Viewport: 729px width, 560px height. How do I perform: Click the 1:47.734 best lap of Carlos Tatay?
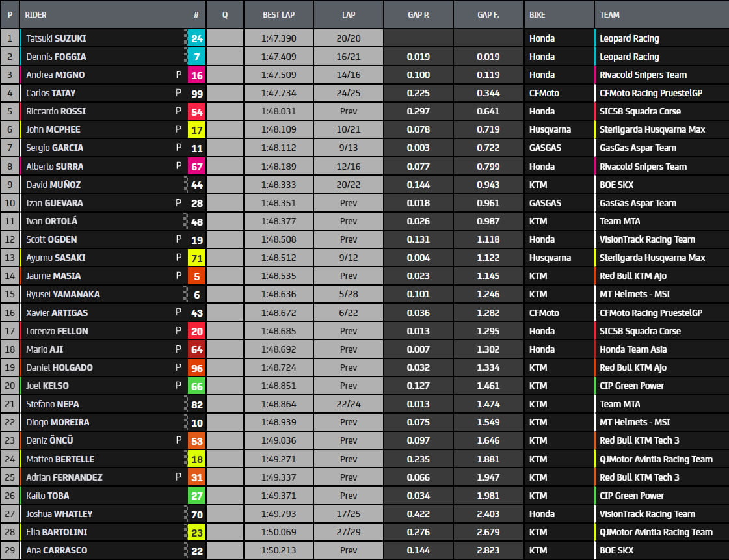point(278,93)
